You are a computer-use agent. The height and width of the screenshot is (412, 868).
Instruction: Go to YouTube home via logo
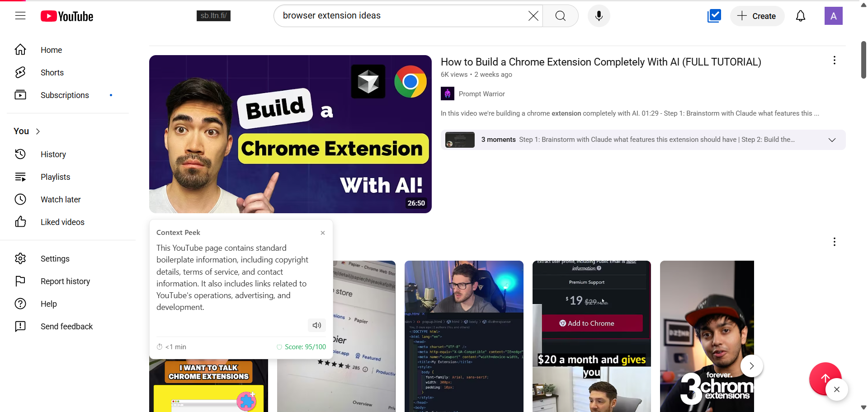pyautogui.click(x=67, y=16)
